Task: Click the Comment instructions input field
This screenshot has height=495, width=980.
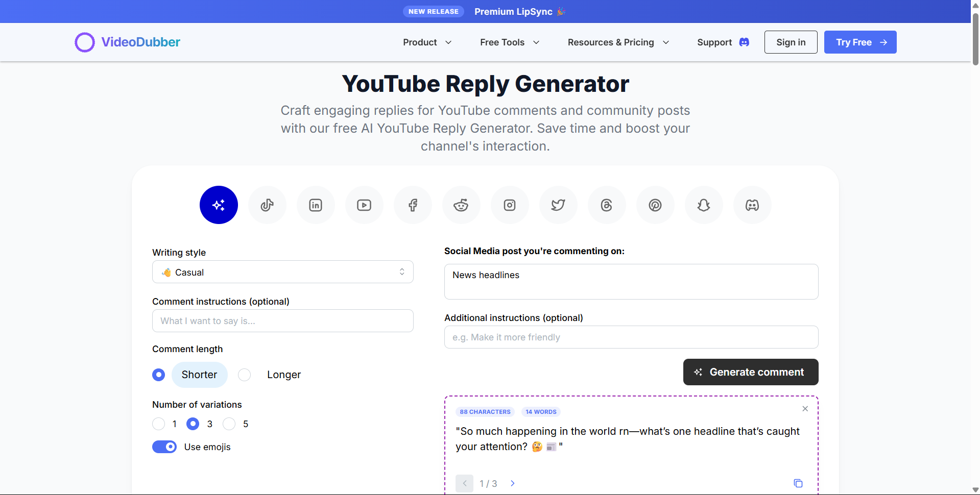Action: tap(283, 321)
